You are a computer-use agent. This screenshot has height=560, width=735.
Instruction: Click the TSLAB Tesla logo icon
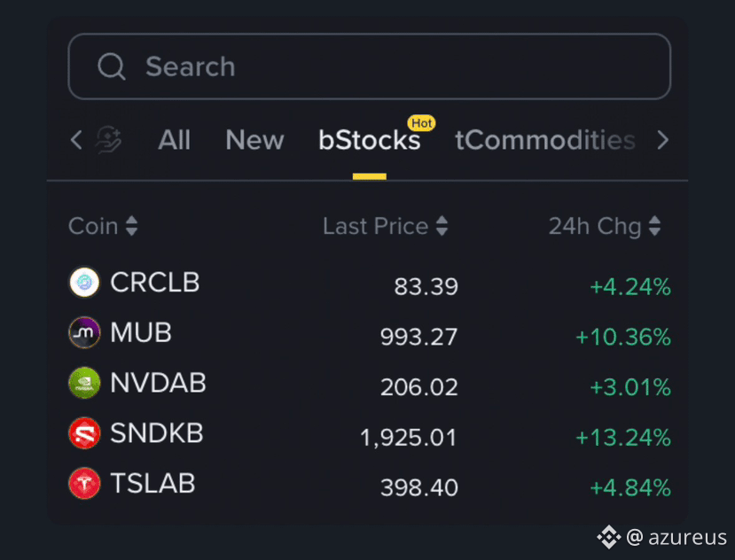[84, 483]
